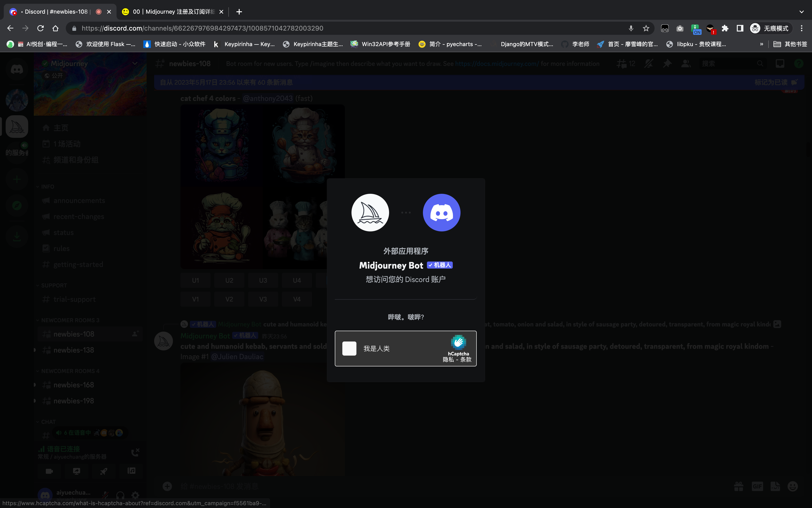Open the trial-support channel
This screenshot has width=812, height=508.
pos(90,299)
